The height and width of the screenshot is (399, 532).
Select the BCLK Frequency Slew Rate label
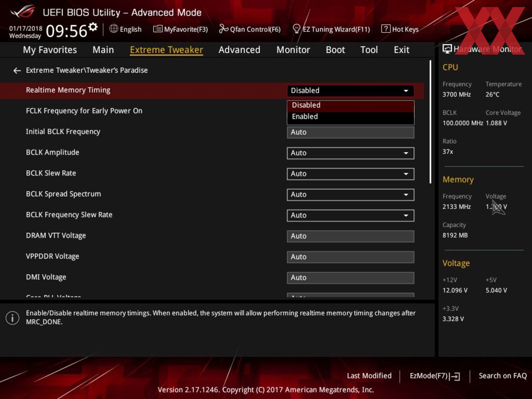coord(69,214)
